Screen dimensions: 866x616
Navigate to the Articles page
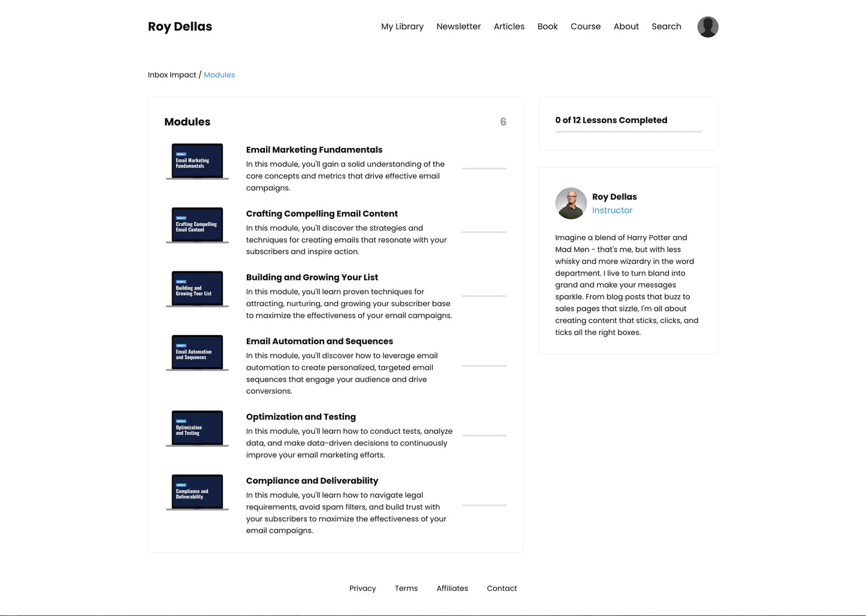[x=509, y=26]
